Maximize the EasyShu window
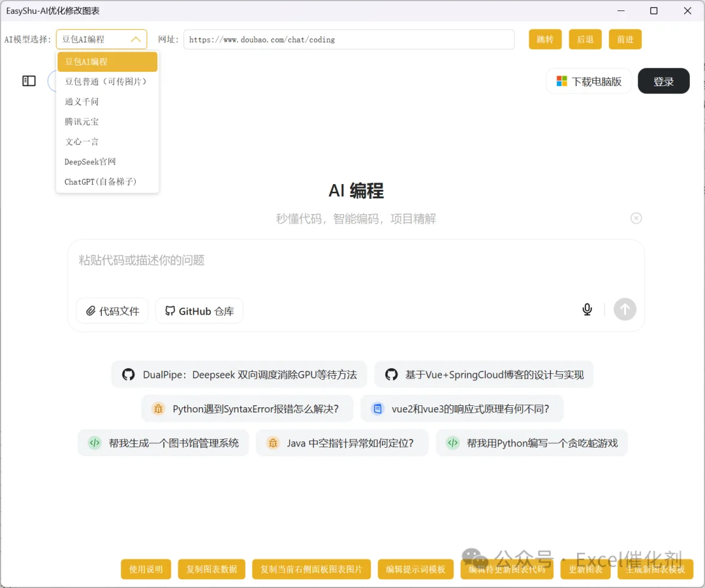Image resolution: width=705 pixels, height=588 pixels. point(653,11)
